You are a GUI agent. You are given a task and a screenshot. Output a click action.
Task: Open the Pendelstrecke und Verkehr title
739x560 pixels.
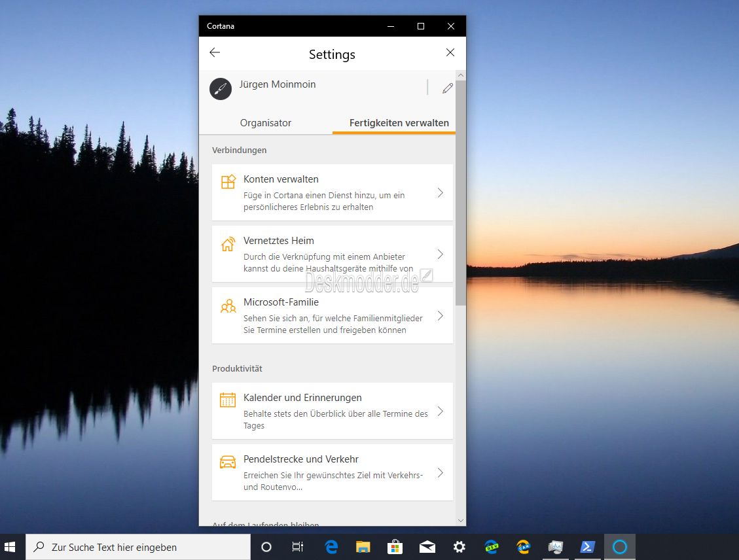point(300,459)
